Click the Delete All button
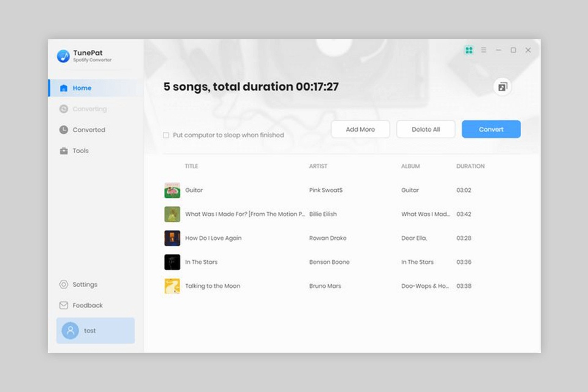 (x=426, y=129)
